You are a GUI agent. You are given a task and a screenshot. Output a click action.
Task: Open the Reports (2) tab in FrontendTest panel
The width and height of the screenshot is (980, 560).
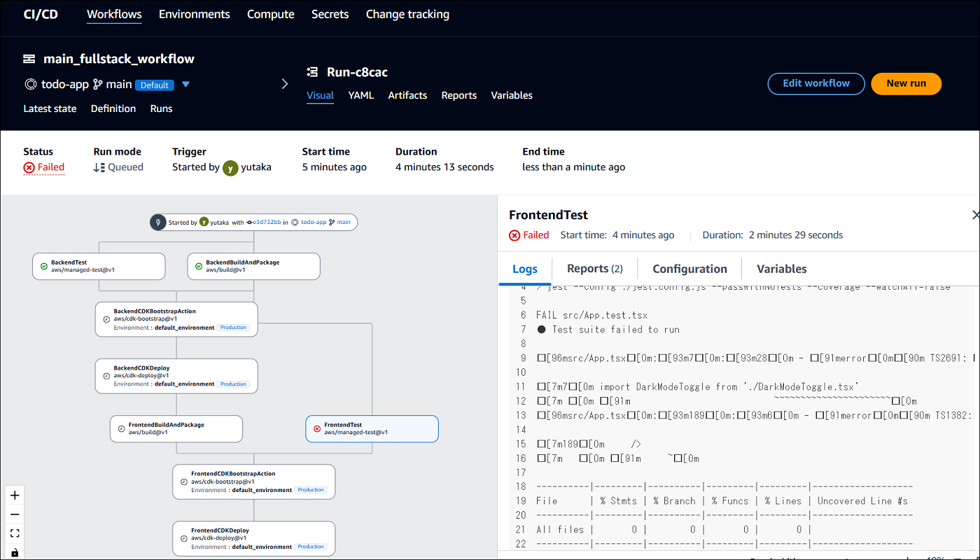pyautogui.click(x=594, y=268)
